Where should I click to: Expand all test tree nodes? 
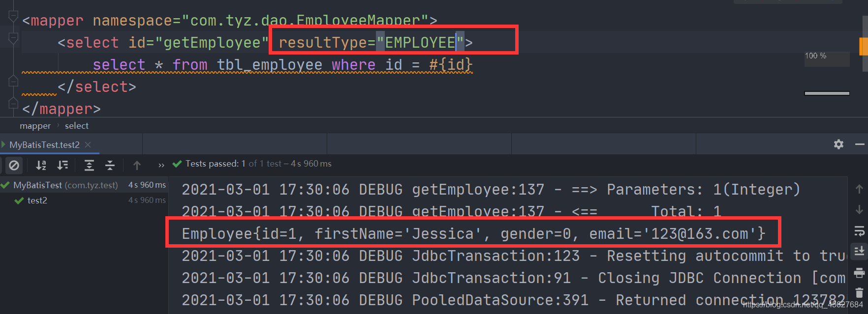(89, 166)
